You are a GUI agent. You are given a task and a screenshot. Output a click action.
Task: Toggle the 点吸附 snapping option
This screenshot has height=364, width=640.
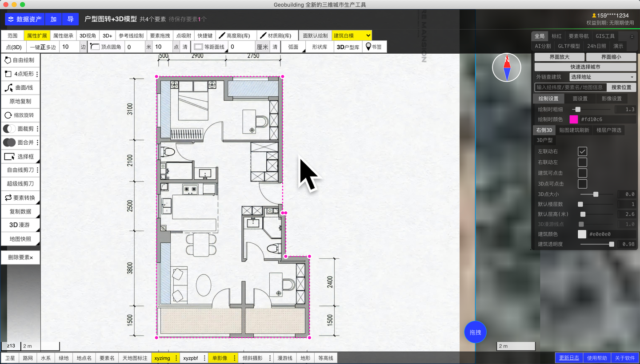[x=184, y=36]
